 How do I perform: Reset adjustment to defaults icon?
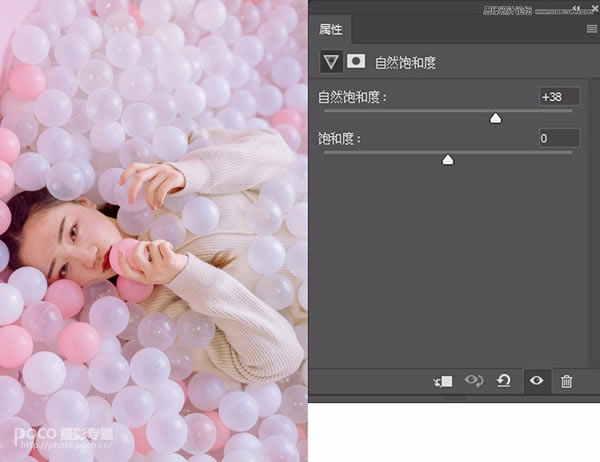(x=504, y=381)
